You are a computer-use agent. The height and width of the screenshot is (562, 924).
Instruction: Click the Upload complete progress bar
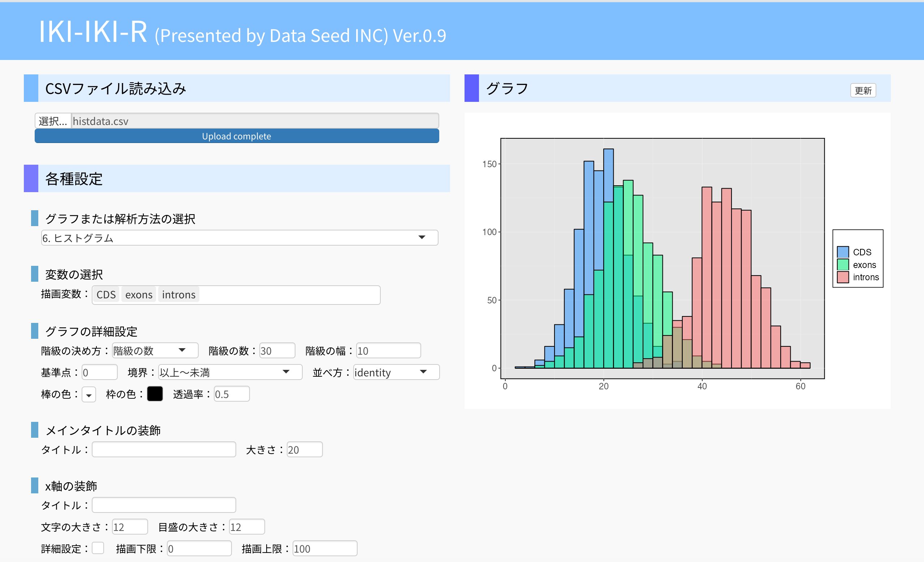237,136
